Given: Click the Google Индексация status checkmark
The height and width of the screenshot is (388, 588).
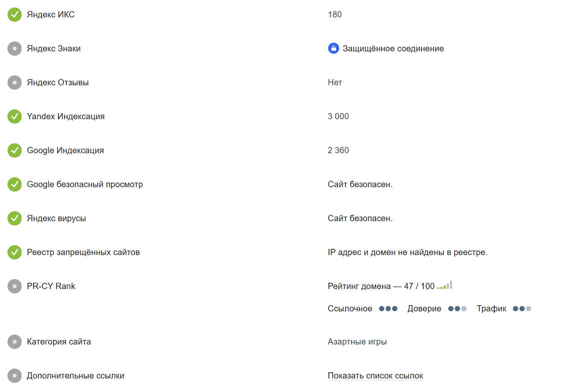Looking at the screenshot, I should tap(14, 150).
